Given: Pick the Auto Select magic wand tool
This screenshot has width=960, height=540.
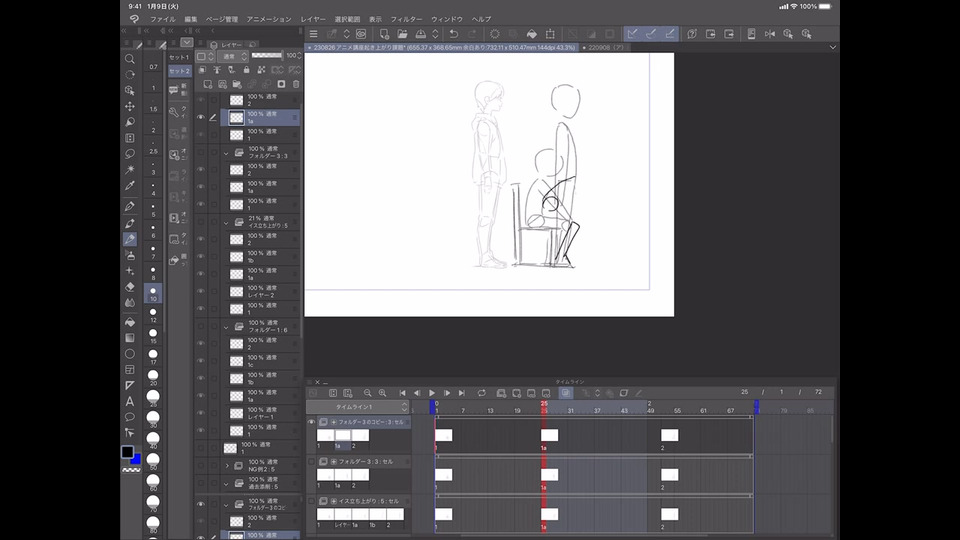Looking at the screenshot, I should (129, 170).
